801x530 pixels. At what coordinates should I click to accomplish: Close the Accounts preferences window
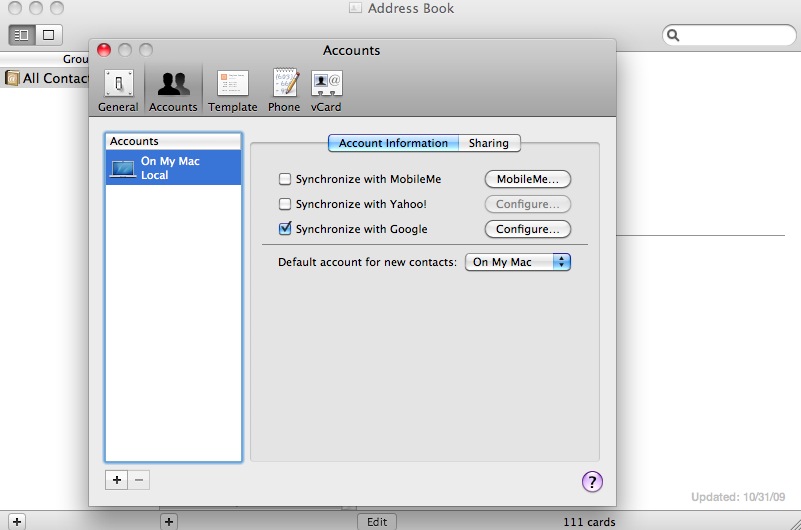tap(104, 50)
